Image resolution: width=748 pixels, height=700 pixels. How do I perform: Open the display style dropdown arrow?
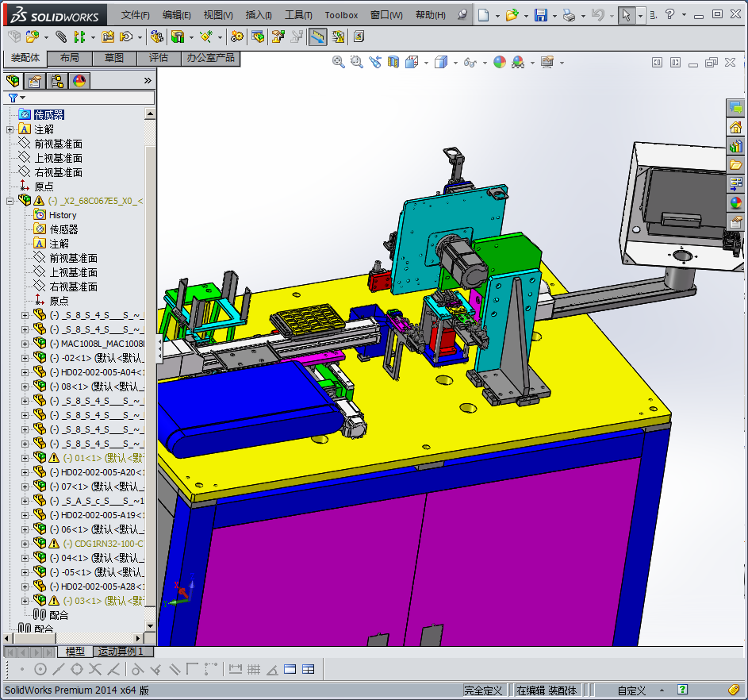coord(455,63)
